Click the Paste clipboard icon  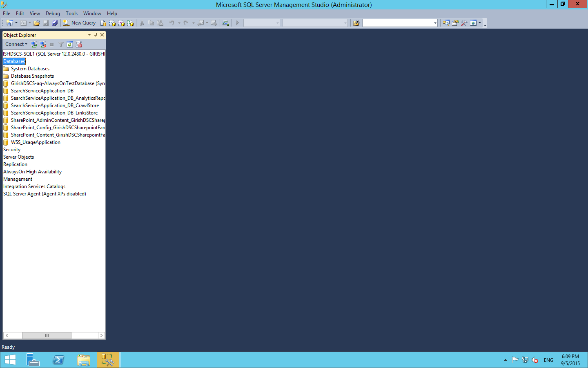[x=160, y=23]
